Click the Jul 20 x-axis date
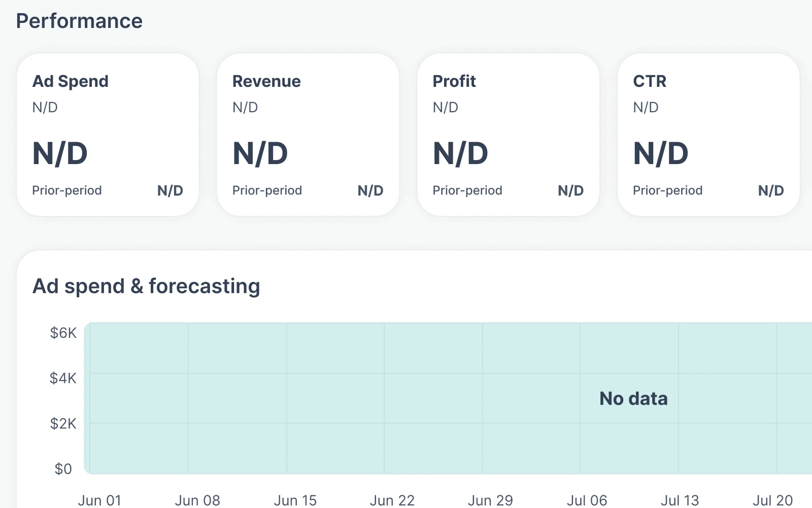Screen dimensions: 812x508 pos(772,501)
